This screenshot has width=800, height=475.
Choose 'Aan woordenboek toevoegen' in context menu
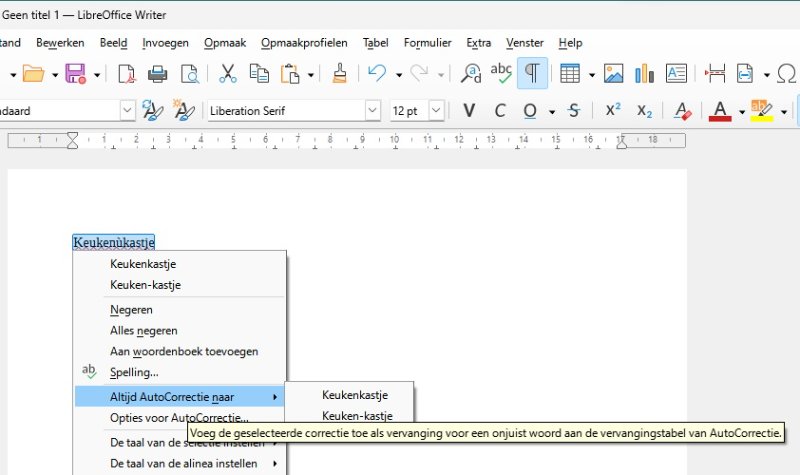tap(184, 351)
